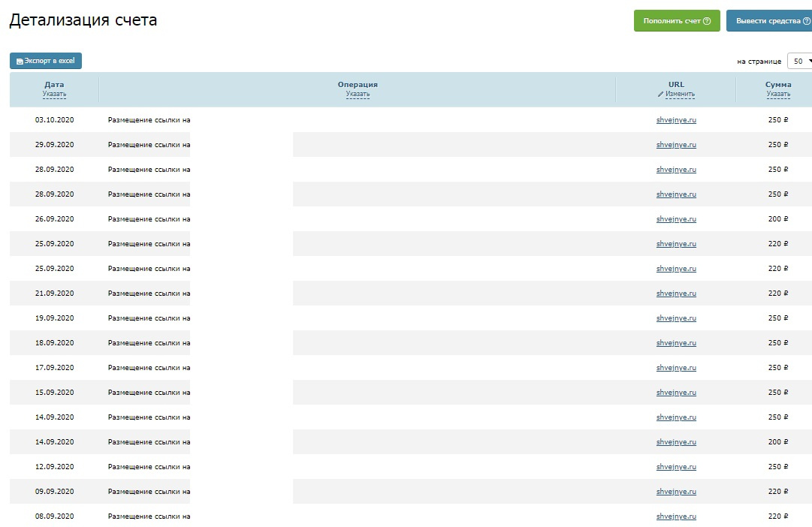
Task: Open shvejnye.ru link in 03.10.2020 row
Action: 676,119
